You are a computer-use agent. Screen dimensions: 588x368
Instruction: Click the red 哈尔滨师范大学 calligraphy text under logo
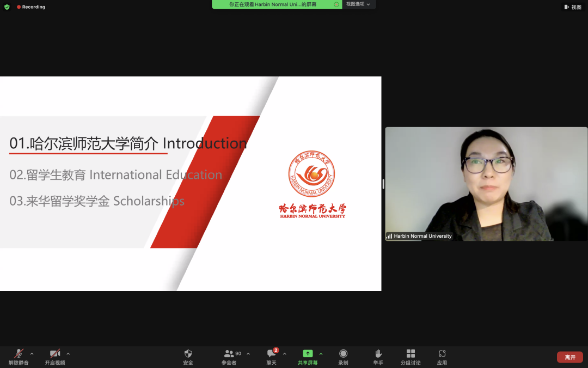tap(313, 208)
